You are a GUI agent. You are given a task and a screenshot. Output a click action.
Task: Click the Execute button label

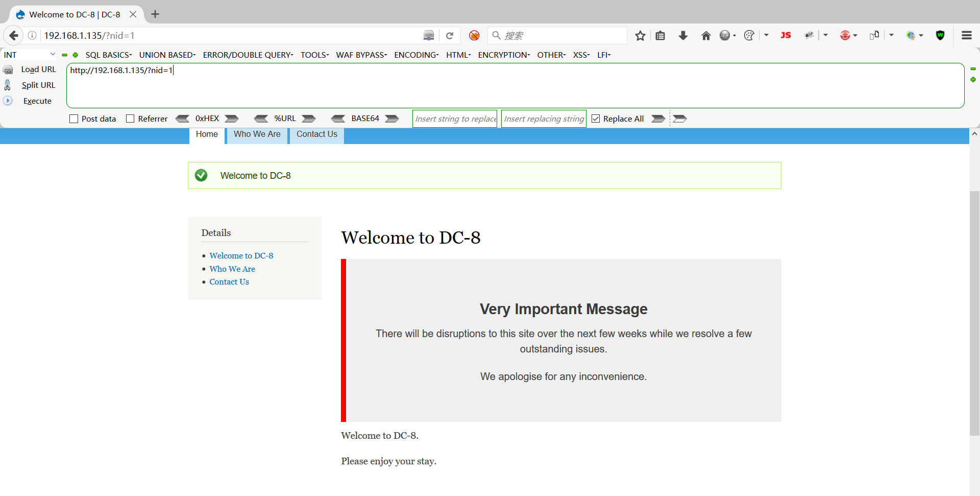[x=37, y=101]
